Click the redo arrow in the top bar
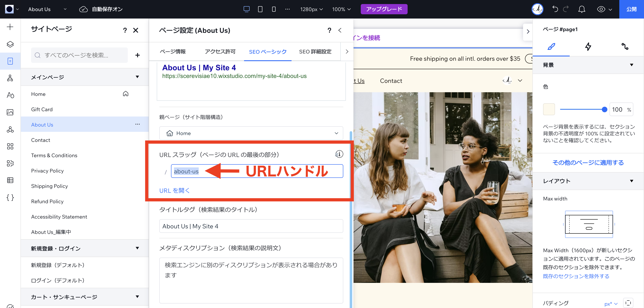Screen dimensions: 644x308 pyautogui.click(x=566, y=9)
